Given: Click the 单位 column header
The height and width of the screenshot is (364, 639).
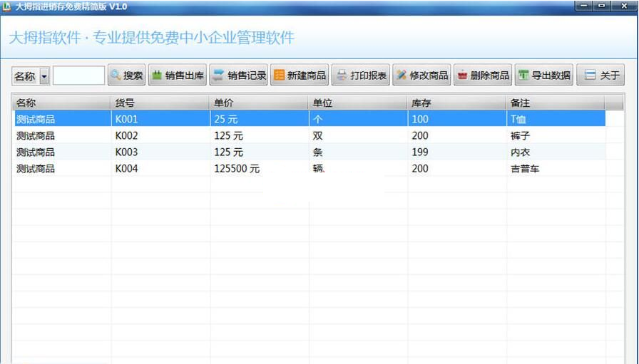Looking at the screenshot, I should (x=358, y=103).
